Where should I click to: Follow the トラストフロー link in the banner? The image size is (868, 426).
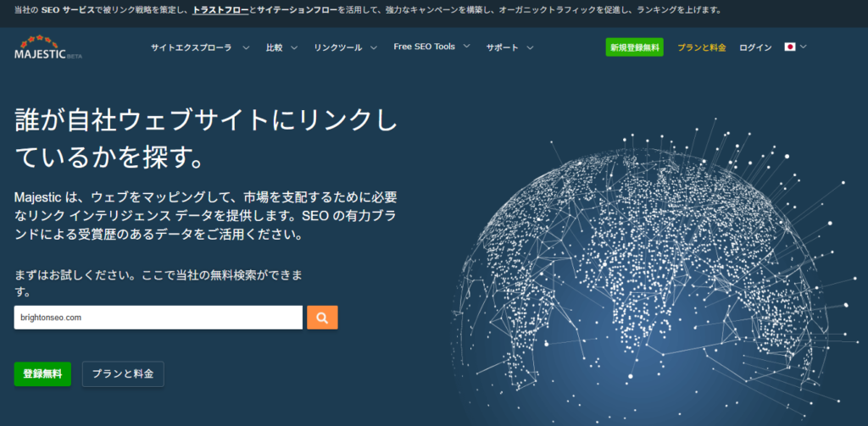click(x=220, y=10)
